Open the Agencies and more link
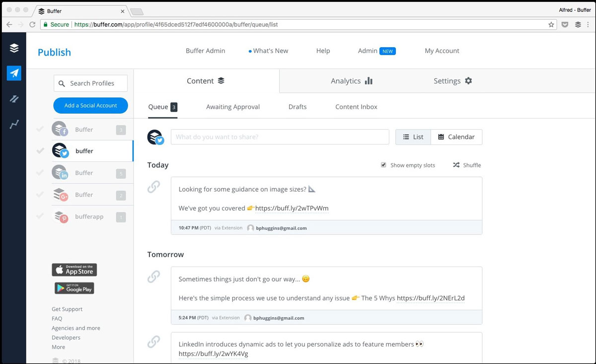 [76, 328]
